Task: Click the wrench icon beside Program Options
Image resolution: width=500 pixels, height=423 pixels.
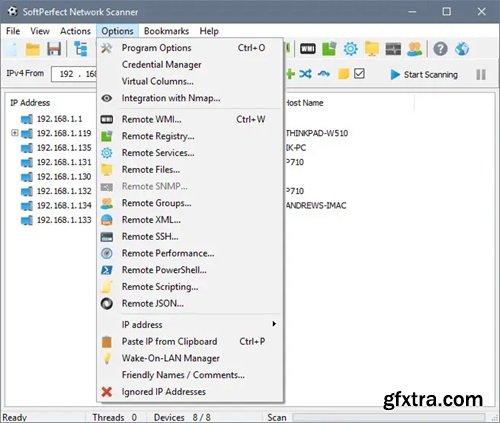Action: click(107, 48)
